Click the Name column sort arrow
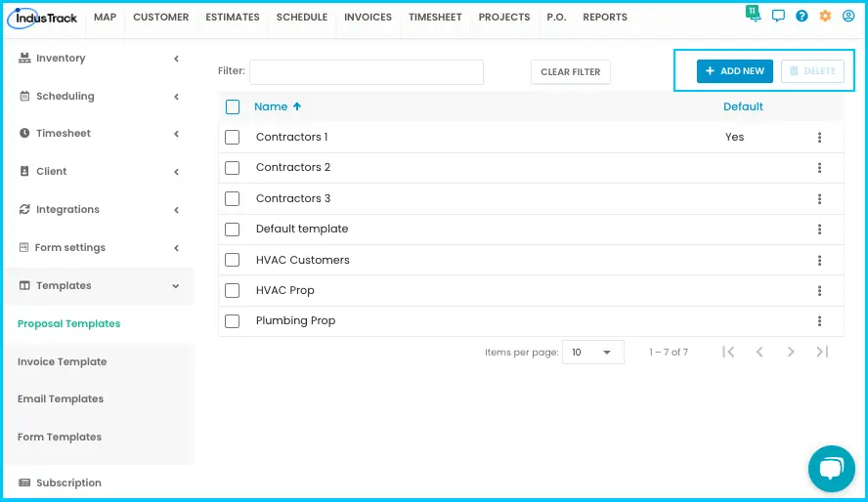This screenshot has width=868, height=502. tap(297, 106)
